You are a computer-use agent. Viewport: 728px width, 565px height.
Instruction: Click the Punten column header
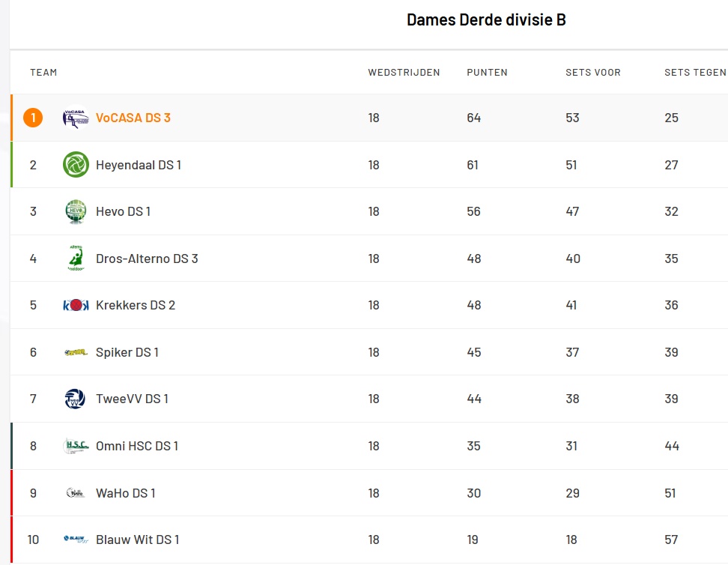tap(487, 73)
